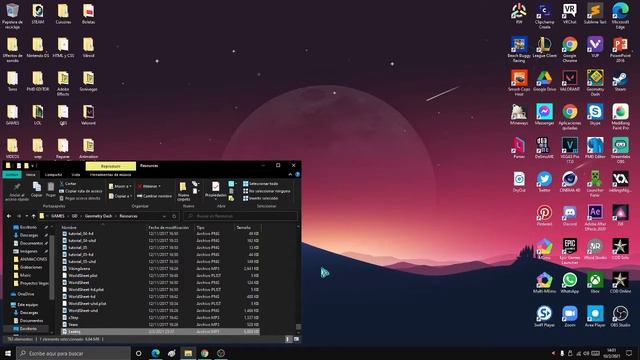Click Cortar in the ribbon
Screen dimensions: 640x360
[x=68, y=184]
